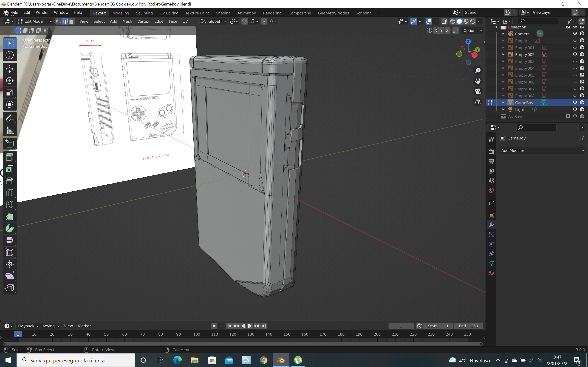
Task: Toggle X axis mirror option
Action: coord(436,31)
